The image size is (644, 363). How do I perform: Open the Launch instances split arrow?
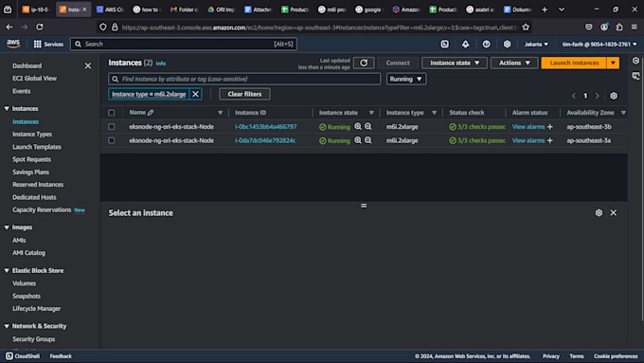point(613,63)
